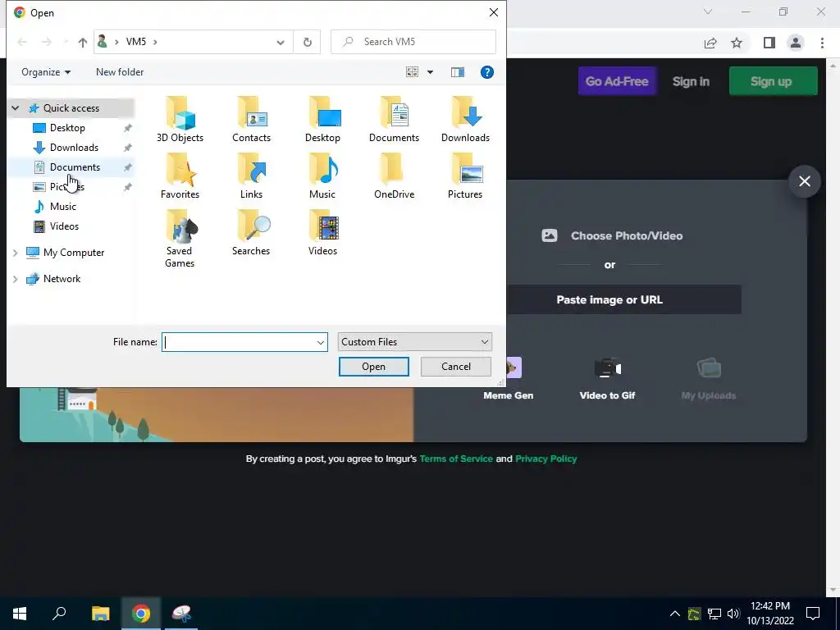Open the notification center icon
This screenshot has height=630, width=840.
click(x=813, y=614)
